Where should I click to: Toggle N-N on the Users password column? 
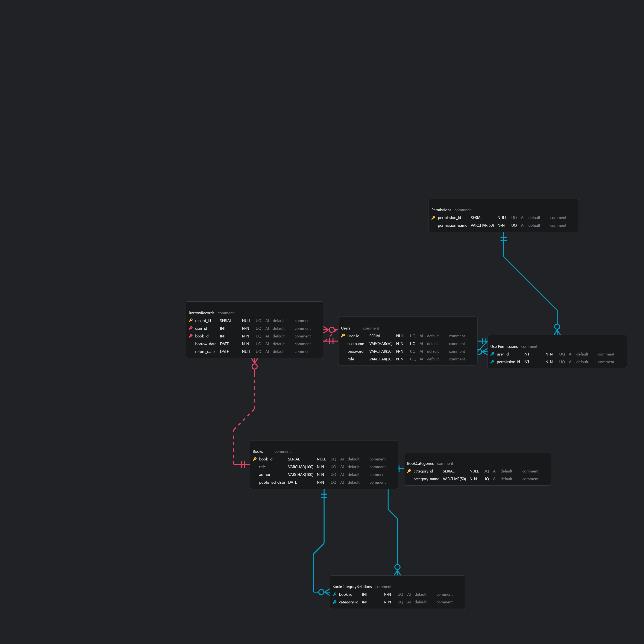pyautogui.click(x=400, y=351)
